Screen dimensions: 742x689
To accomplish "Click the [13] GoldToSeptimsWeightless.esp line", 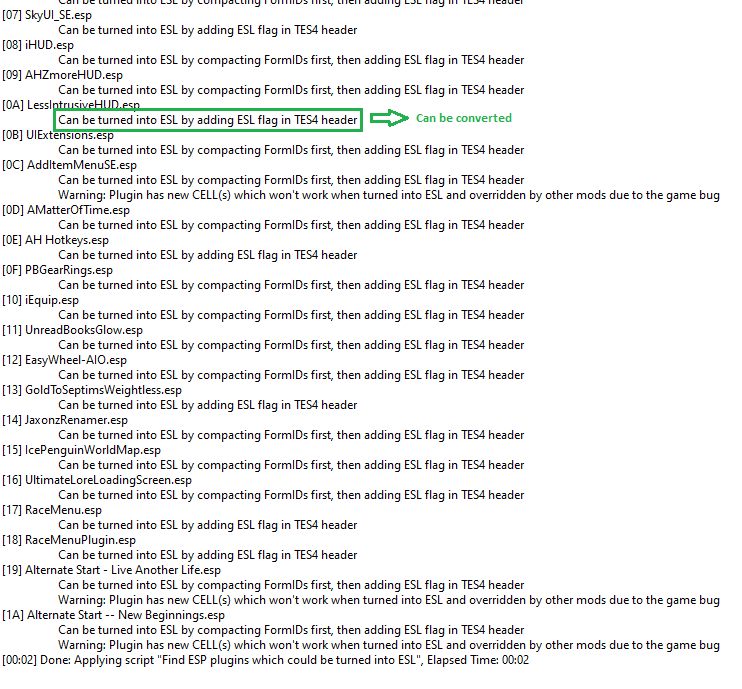I will [x=92, y=390].
